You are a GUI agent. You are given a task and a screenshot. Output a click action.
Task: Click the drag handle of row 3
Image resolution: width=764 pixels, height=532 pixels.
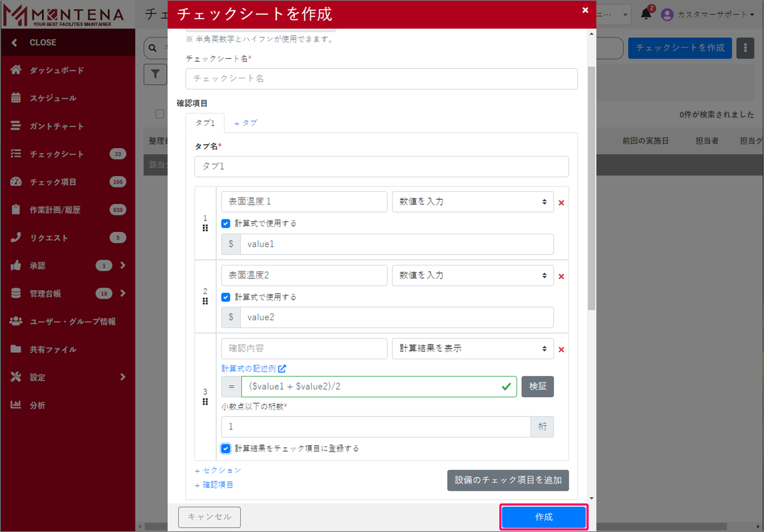pyautogui.click(x=205, y=402)
